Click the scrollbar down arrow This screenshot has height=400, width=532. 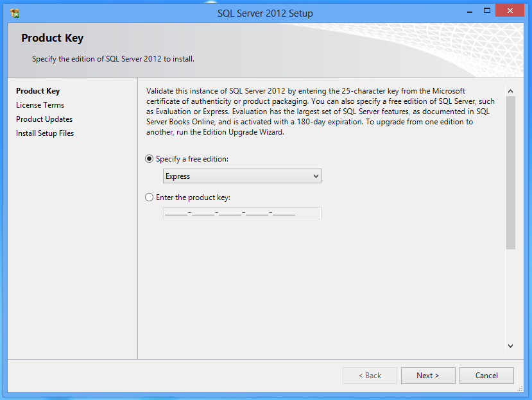(510, 346)
